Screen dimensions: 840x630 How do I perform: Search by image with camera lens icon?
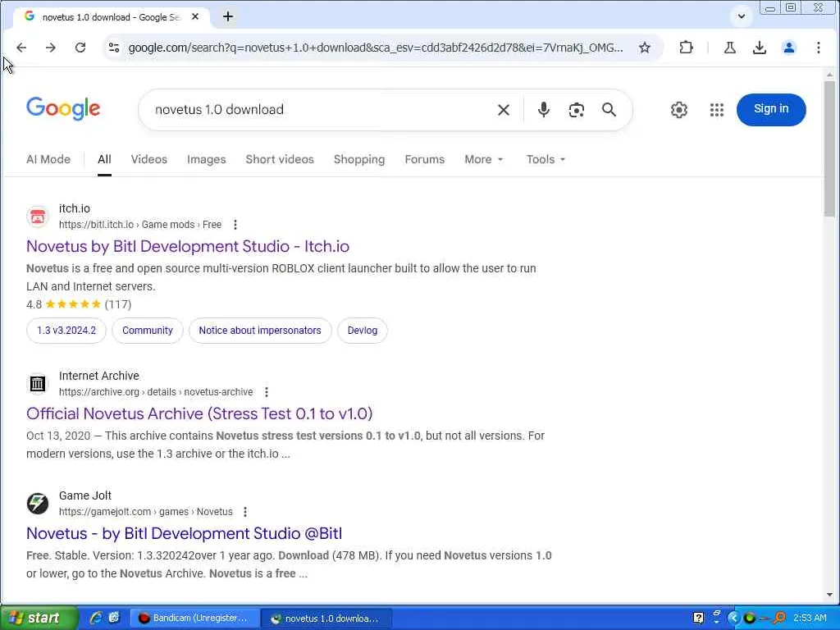point(576,110)
